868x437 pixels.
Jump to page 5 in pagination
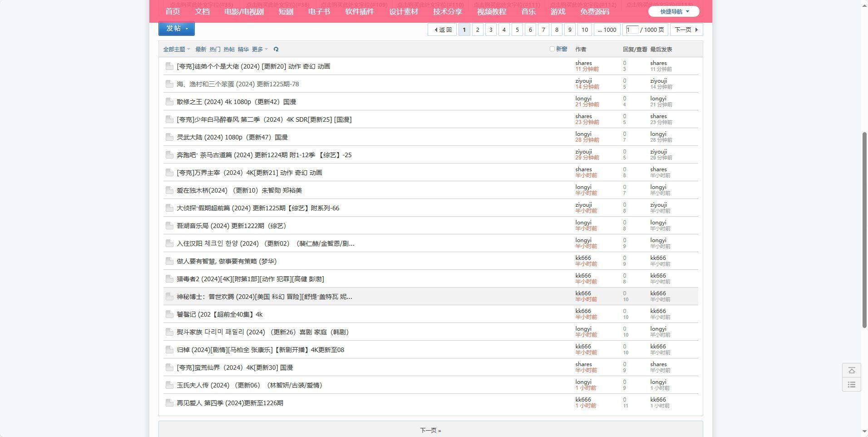[517, 30]
